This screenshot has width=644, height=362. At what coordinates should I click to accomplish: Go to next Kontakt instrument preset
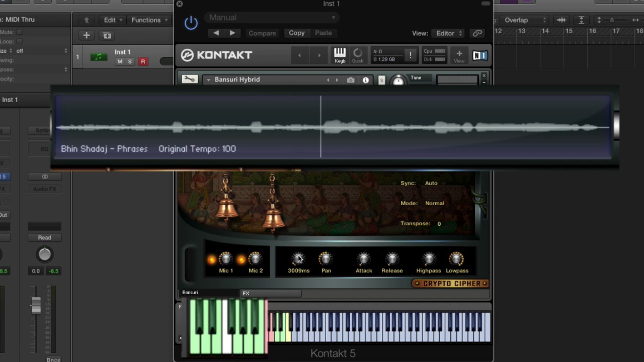point(319,55)
